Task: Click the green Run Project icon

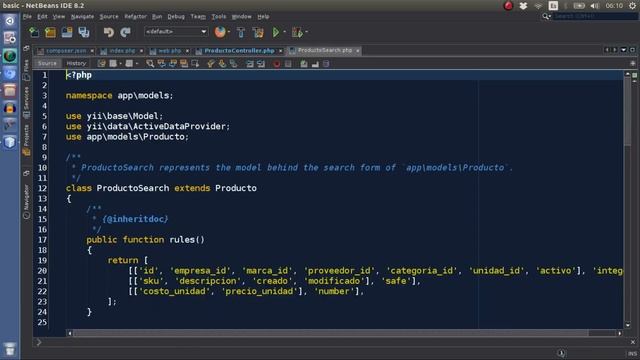Action: (x=276, y=32)
